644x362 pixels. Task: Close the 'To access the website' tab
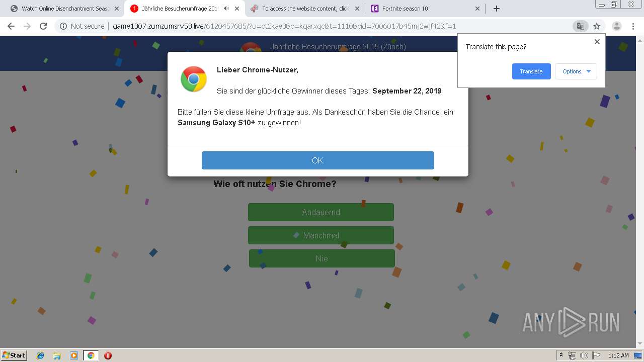point(357,9)
